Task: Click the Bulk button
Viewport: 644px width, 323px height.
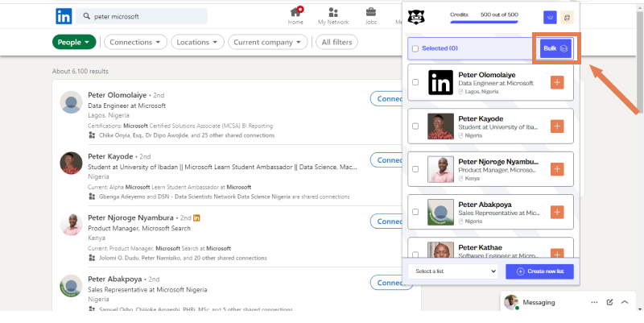Action: (x=555, y=48)
